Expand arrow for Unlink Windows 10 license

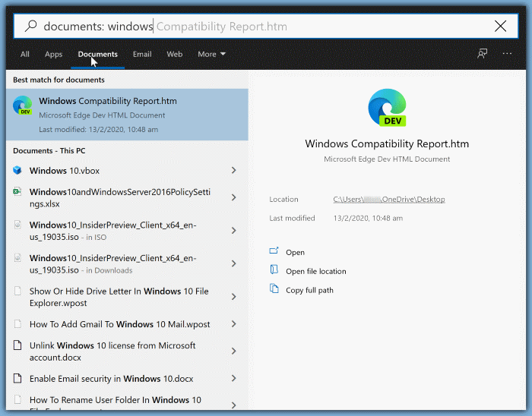tap(234, 351)
